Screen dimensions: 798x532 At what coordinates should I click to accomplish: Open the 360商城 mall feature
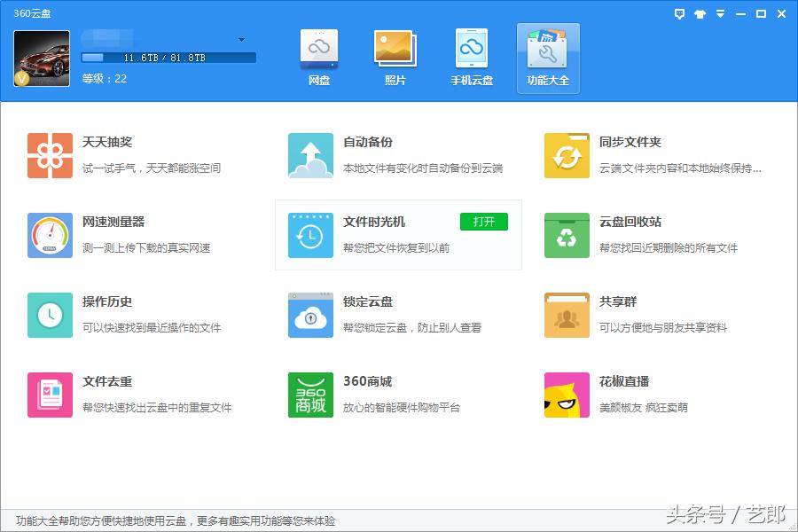pos(309,395)
